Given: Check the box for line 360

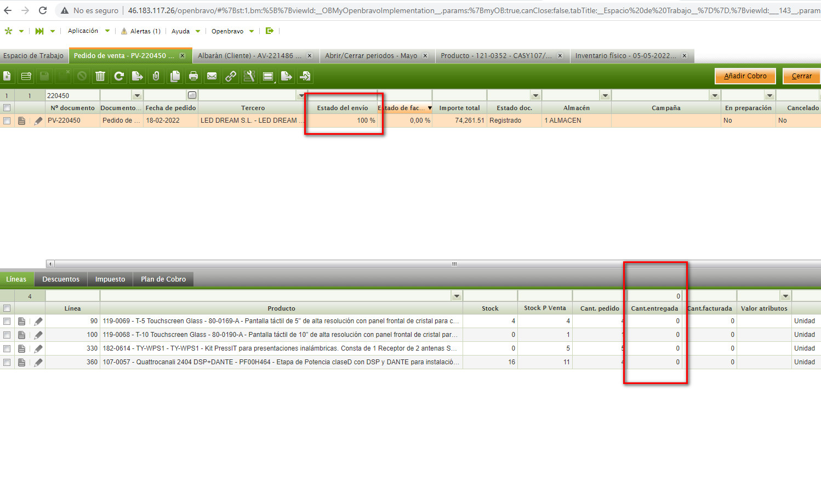Looking at the screenshot, I should coord(7,362).
